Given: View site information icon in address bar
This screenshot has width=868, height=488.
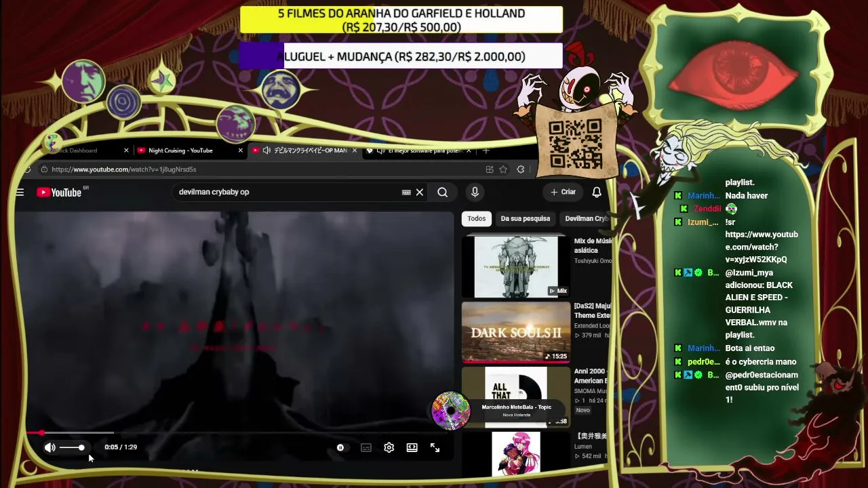Looking at the screenshot, I should pyautogui.click(x=44, y=169).
